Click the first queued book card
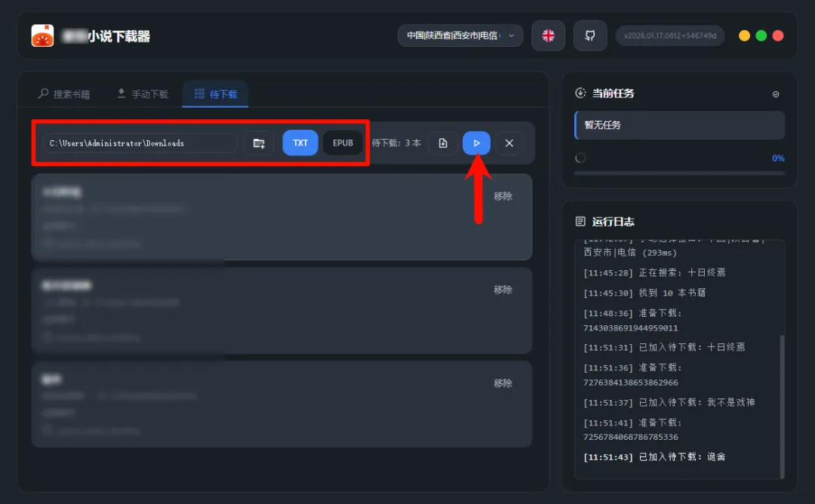Viewport: 815px width, 504px height. [x=281, y=217]
